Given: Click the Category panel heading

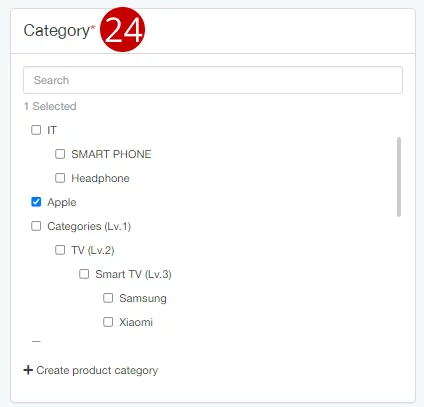Looking at the screenshot, I should pyautogui.click(x=59, y=31).
